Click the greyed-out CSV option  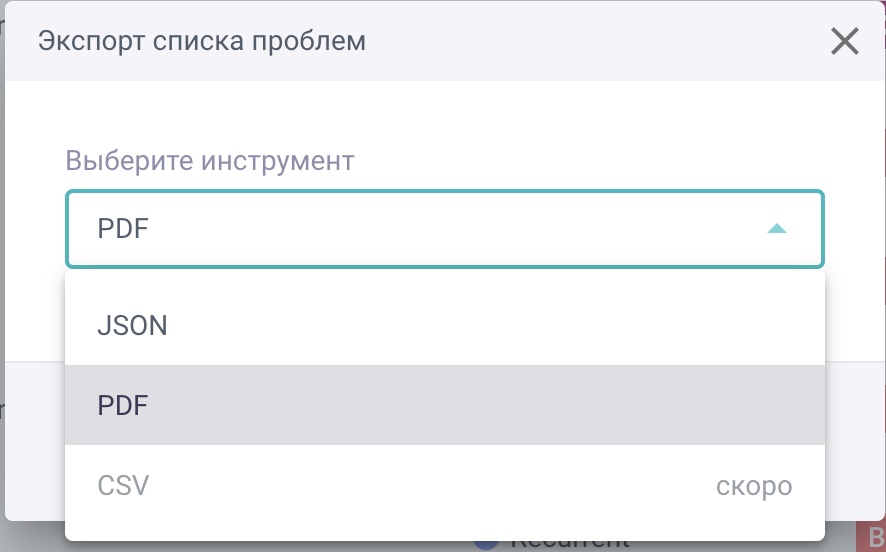pos(123,486)
